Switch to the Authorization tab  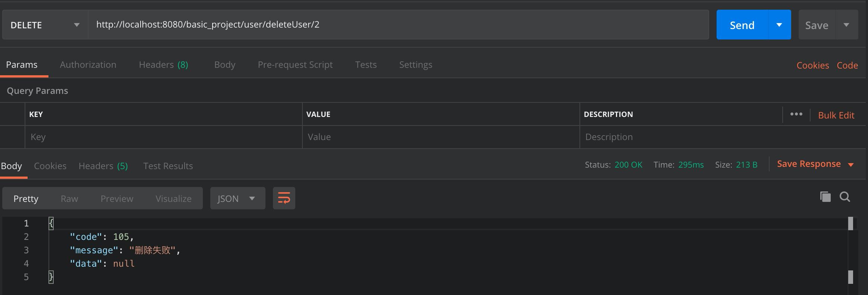pyautogui.click(x=88, y=65)
